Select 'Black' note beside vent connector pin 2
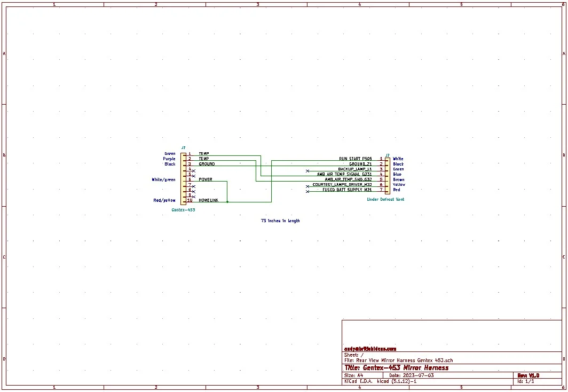The width and height of the screenshot is (568, 392). (x=398, y=164)
